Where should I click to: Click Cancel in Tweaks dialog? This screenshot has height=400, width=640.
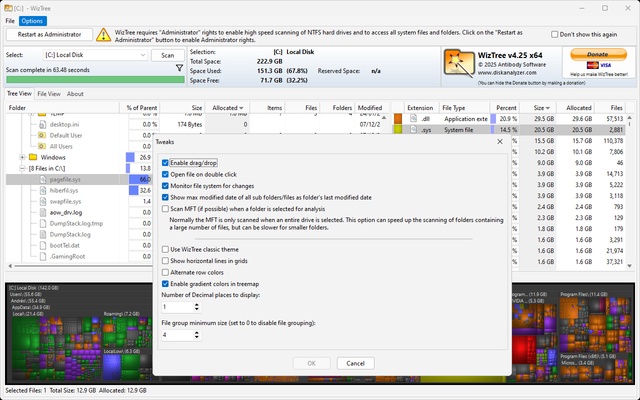click(355, 363)
